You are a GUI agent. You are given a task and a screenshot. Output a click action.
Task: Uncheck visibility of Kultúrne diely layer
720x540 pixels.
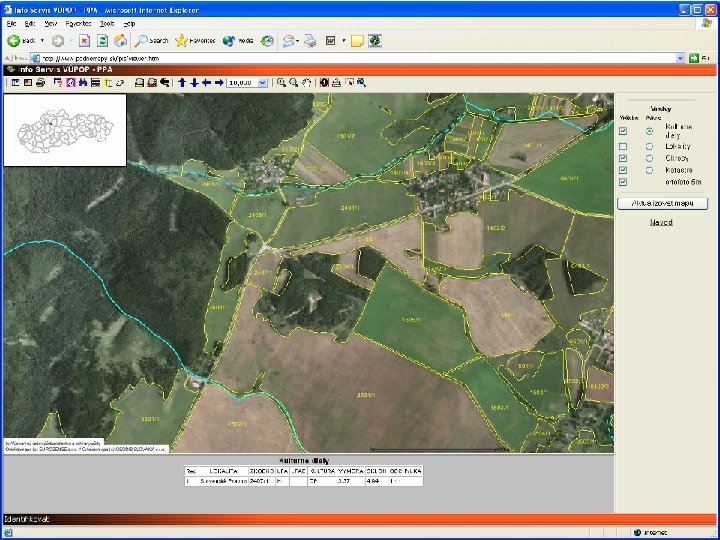pos(623,131)
